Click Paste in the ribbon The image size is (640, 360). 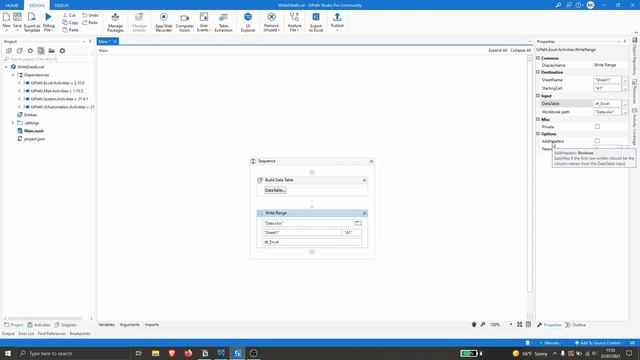[71, 30]
